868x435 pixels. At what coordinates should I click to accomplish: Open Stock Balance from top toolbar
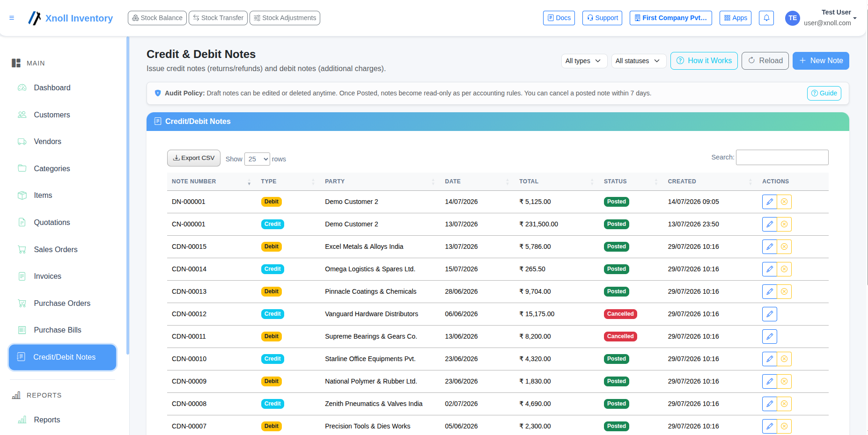coord(157,18)
